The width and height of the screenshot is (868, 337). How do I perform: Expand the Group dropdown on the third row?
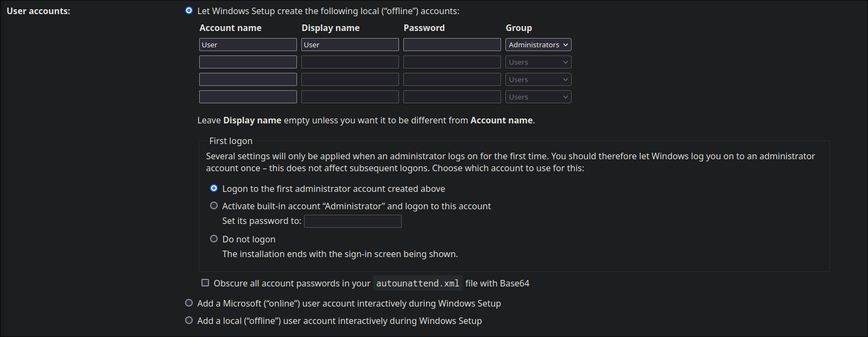(537, 79)
